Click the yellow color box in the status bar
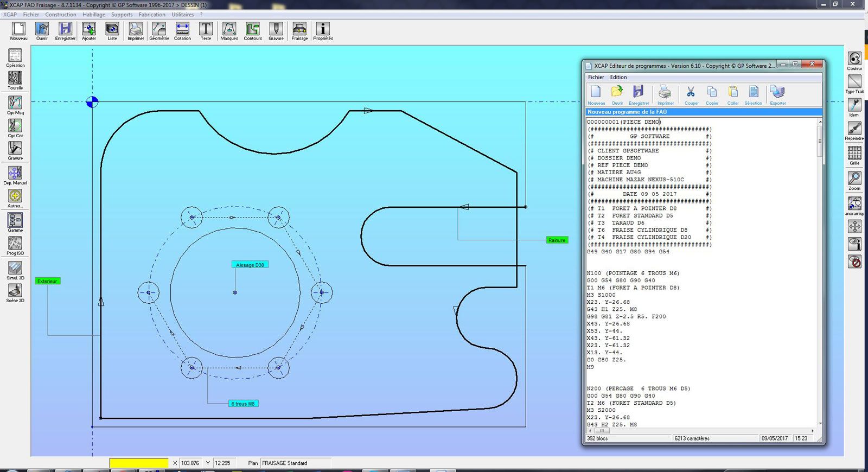Image resolution: width=868 pixels, height=472 pixels. pyautogui.click(x=139, y=463)
